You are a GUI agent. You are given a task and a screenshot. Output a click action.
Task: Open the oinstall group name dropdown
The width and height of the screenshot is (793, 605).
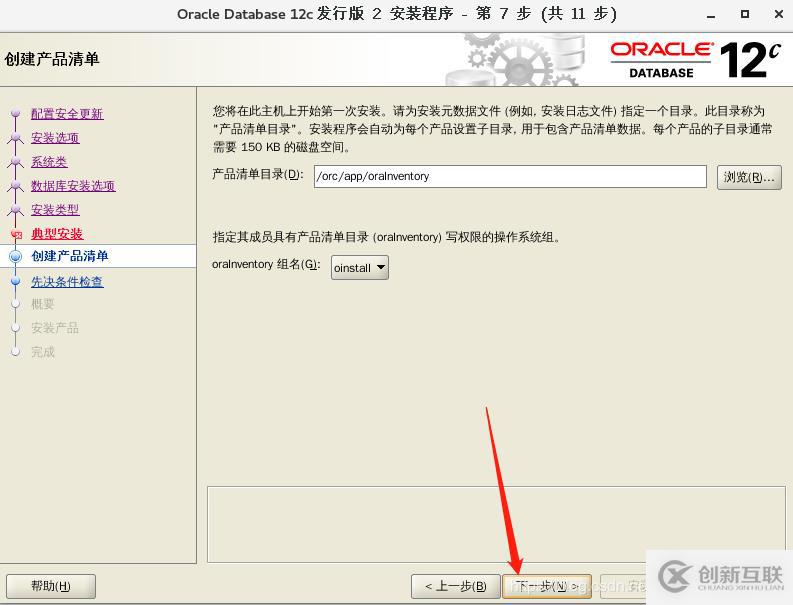pos(360,267)
